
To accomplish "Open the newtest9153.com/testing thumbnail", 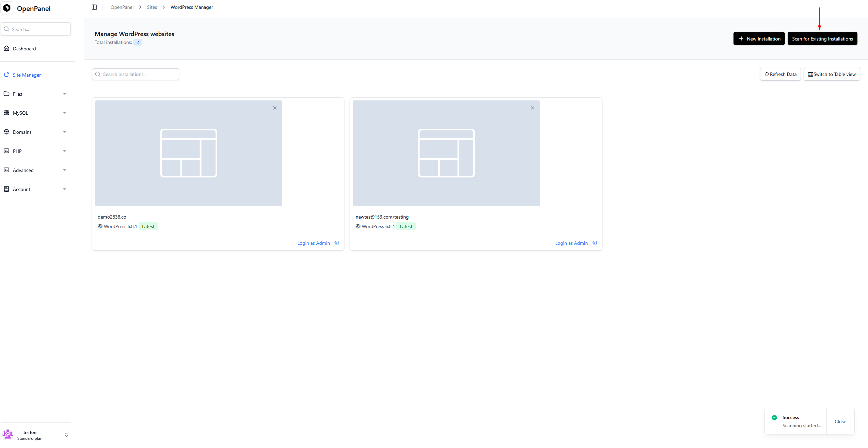I will click(x=446, y=153).
